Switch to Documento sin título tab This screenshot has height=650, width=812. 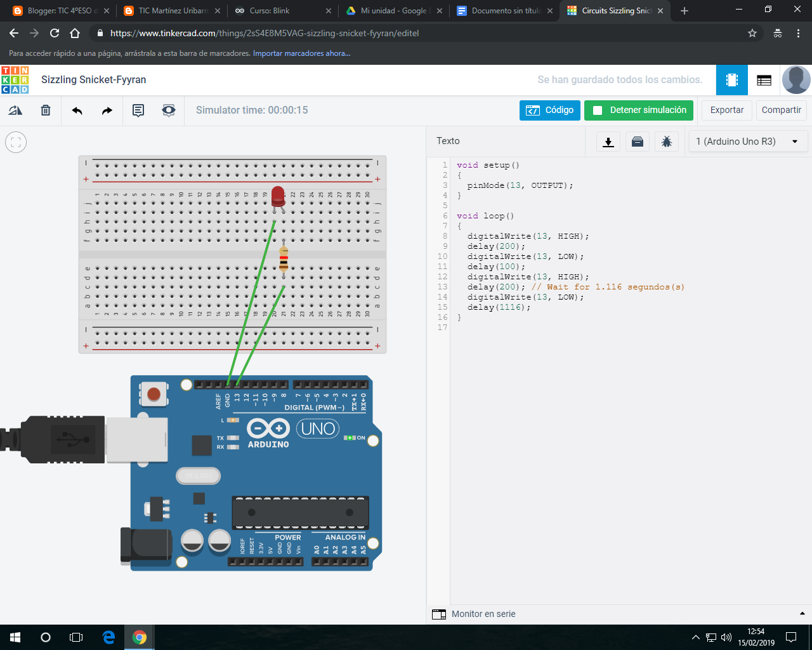pyautogui.click(x=504, y=11)
